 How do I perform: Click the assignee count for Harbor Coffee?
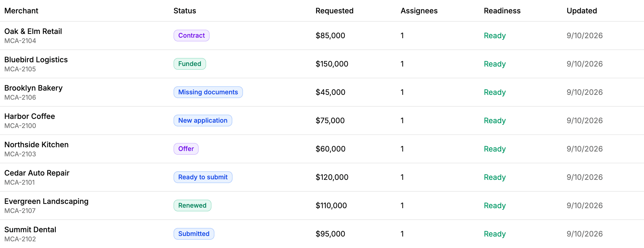tap(402, 121)
